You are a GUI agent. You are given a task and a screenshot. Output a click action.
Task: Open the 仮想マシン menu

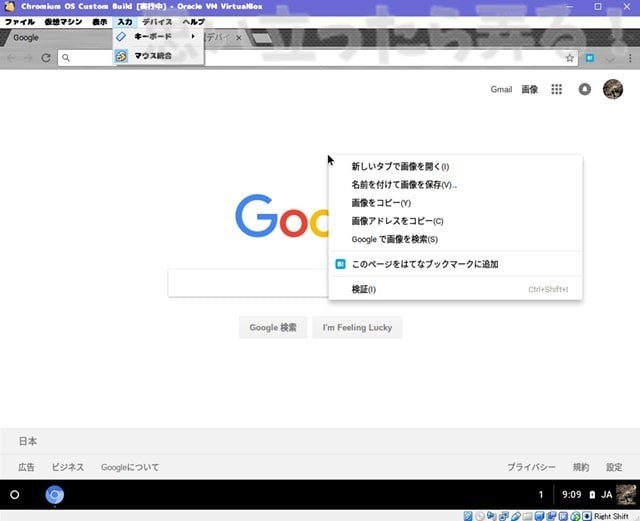point(63,22)
